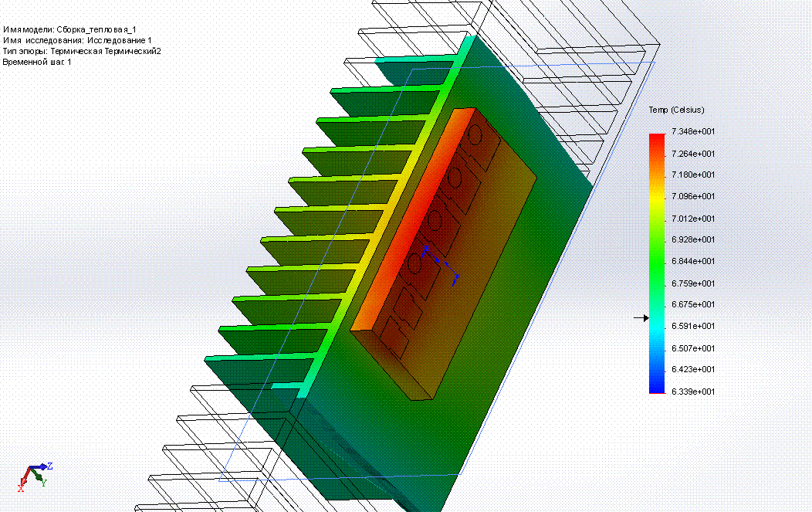Click the legend value 7.012e+001
This screenshot has width=812, height=512.
pos(693,219)
